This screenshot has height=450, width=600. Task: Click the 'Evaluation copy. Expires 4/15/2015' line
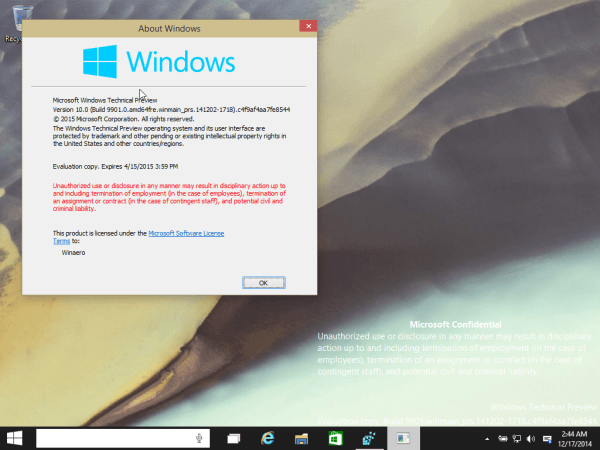115,166
